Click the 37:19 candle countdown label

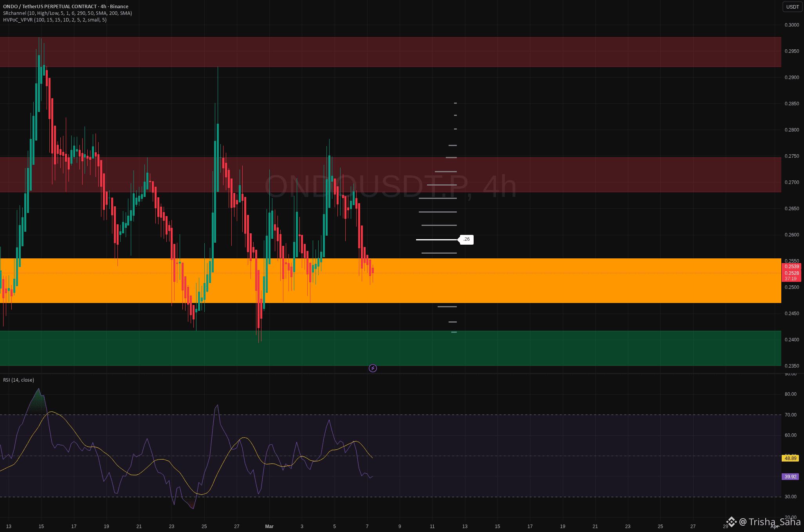(x=790, y=279)
